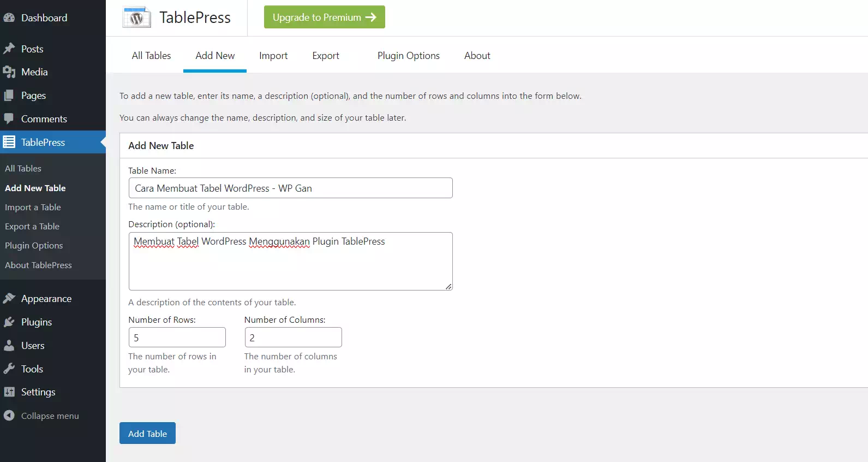The image size is (868, 462).
Task: Click the Comments speech bubble icon
Action: (x=9, y=119)
